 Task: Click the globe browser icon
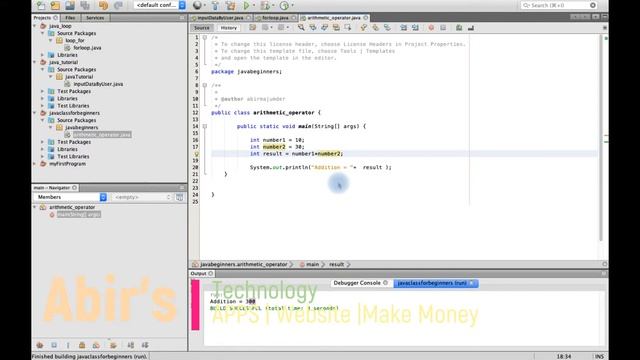tap(198, 5)
